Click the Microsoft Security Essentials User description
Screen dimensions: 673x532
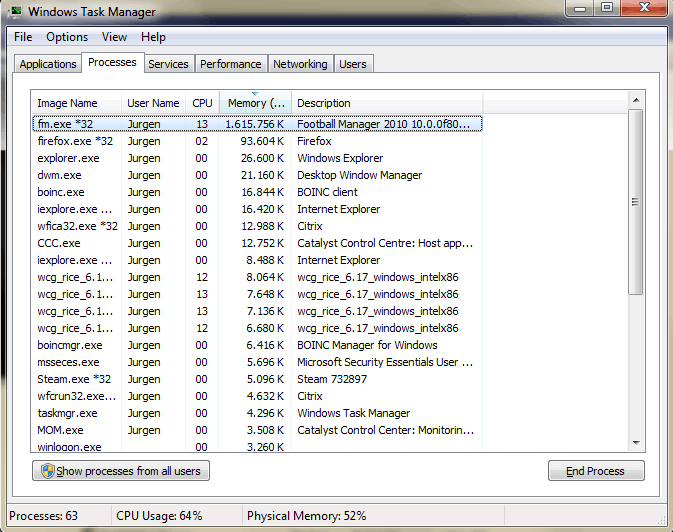[385, 362]
